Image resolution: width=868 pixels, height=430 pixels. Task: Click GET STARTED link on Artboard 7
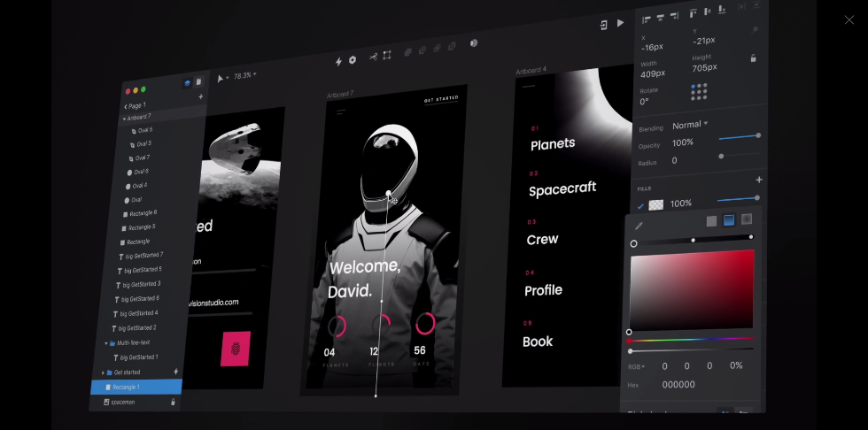click(441, 99)
